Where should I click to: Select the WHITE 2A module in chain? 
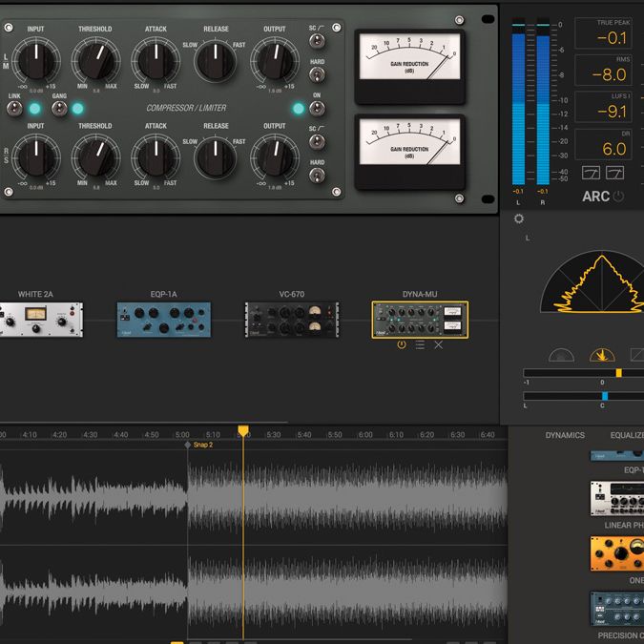point(41,320)
